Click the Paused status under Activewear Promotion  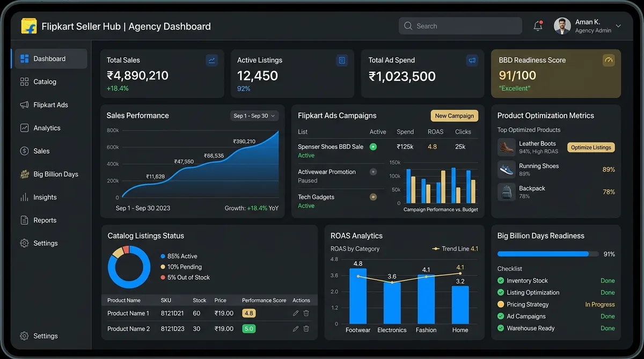308,181
